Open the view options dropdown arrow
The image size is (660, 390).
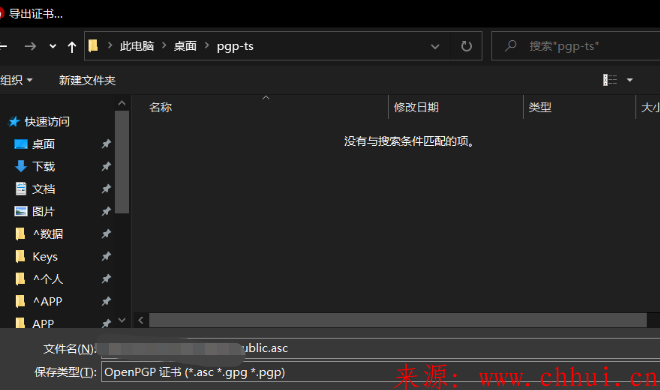click(x=630, y=80)
